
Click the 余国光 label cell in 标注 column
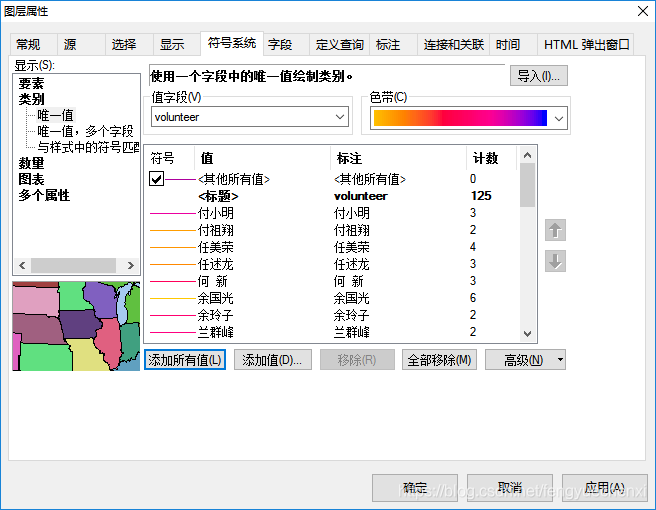(x=351, y=298)
